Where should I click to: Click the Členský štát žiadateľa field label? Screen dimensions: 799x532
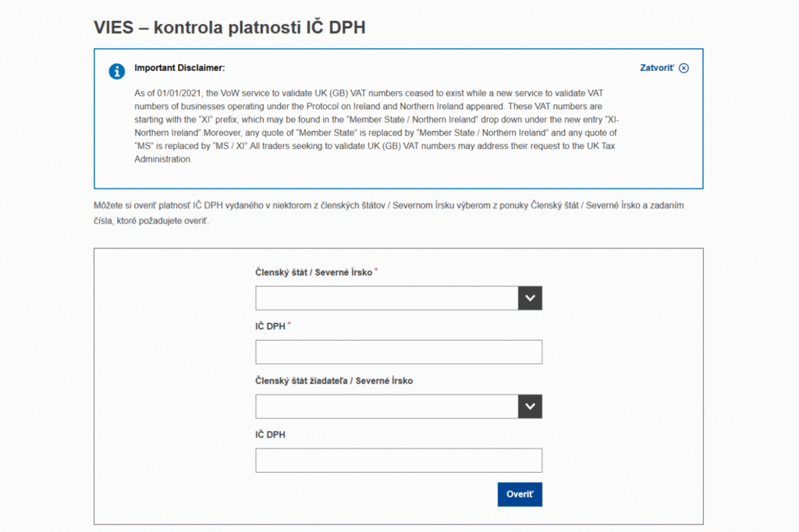click(x=336, y=381)
